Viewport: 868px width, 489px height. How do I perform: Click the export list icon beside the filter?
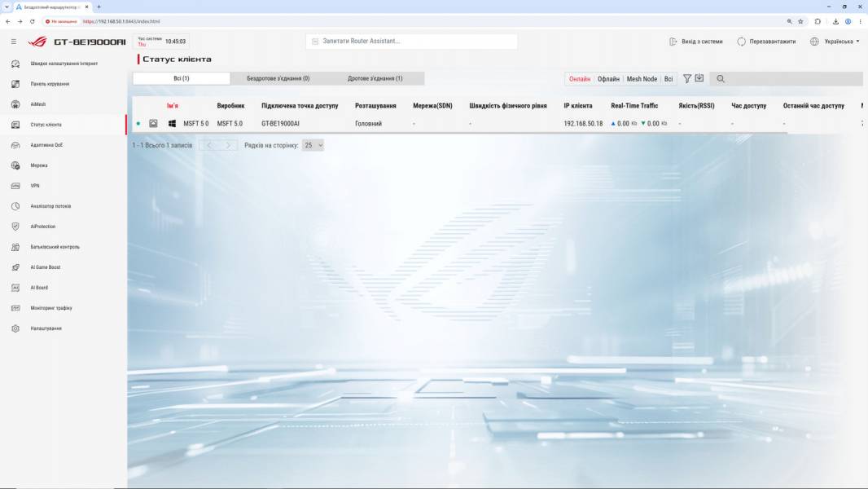pos(699,78)
